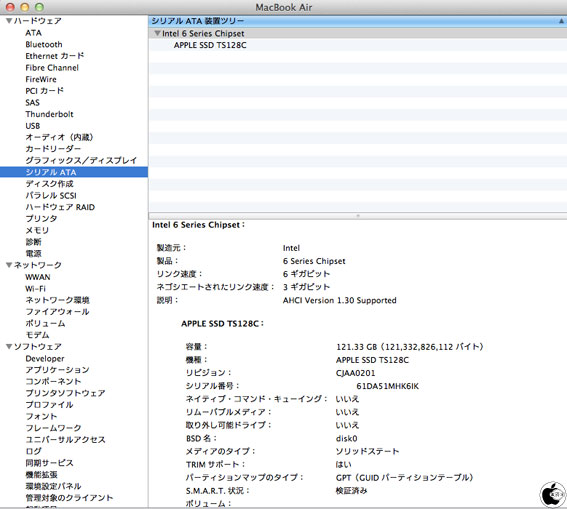The image size is (567, 509).
Task: Click the ソリッドステート media type value
Action: point(367,451)
